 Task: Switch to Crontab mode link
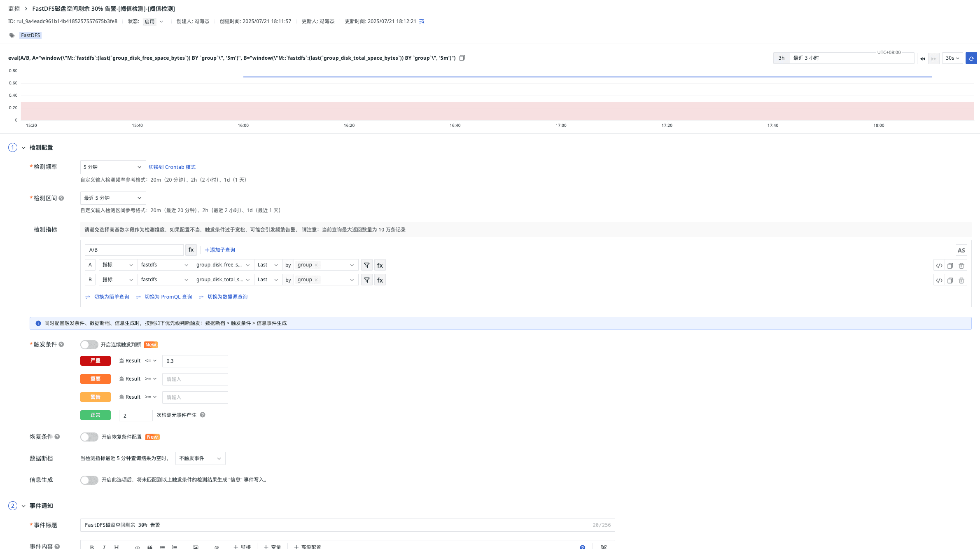click(x=172, y=167)
